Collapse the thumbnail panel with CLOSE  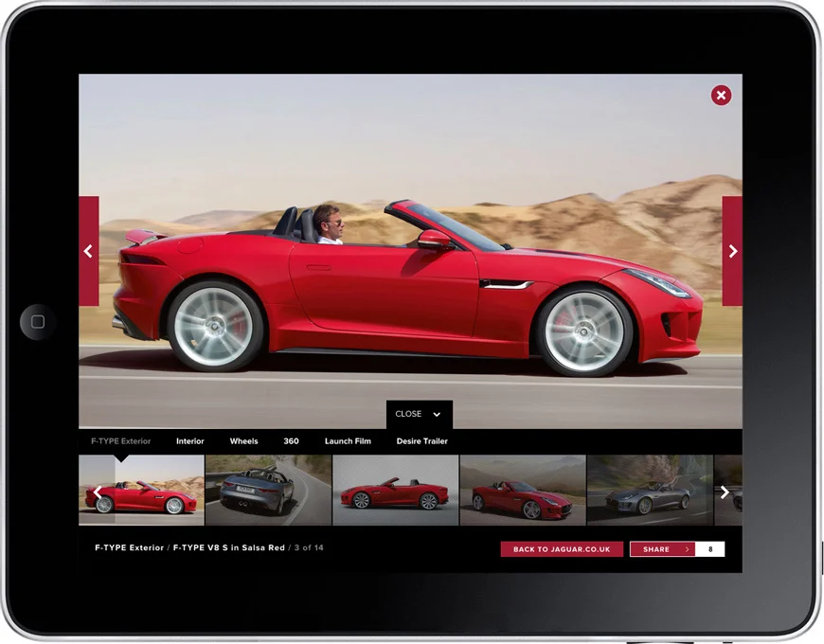419,415
